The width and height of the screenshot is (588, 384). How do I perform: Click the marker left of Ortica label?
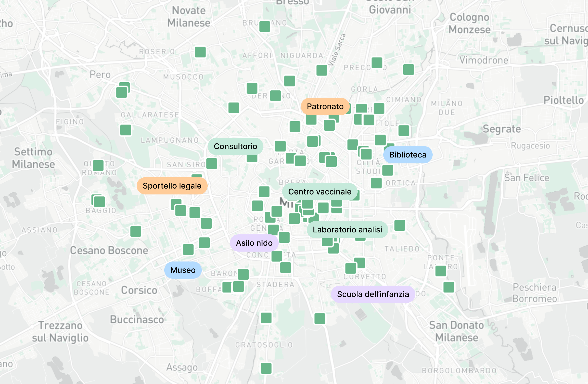[x=376, y=183]
